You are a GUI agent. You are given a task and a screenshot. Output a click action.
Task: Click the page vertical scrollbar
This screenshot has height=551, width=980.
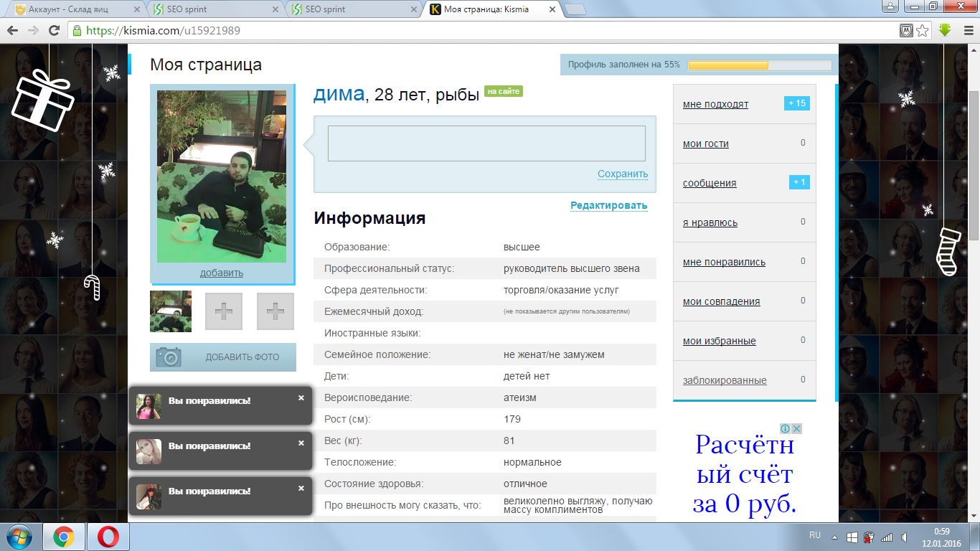point(974,165)
